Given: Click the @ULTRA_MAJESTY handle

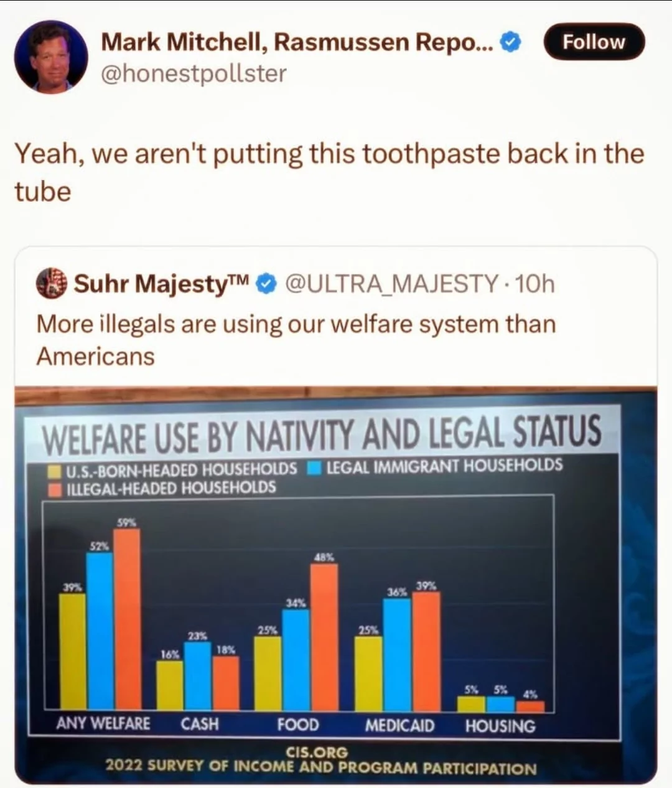Looking at the screenshot, I should click(x=391, y=284).
